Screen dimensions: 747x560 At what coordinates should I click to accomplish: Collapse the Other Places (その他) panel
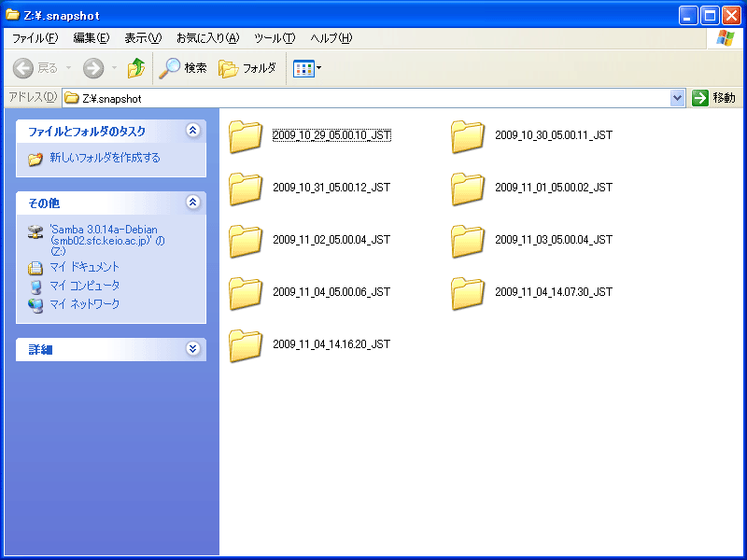point(192,202)
